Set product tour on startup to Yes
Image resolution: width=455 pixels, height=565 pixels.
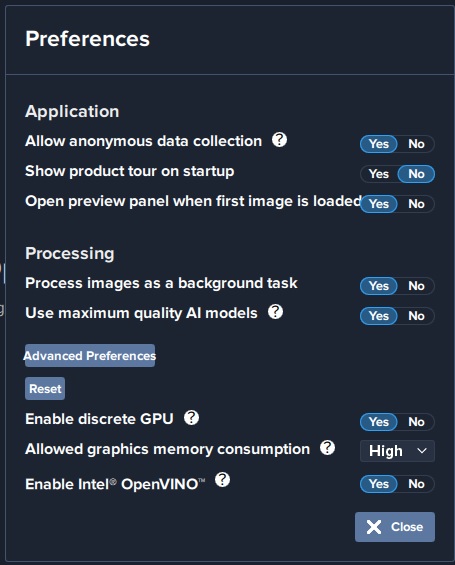pos(379,174)
